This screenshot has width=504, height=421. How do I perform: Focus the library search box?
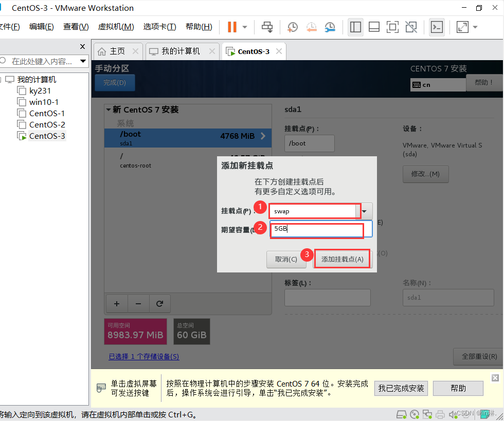click(x=42, y=61)
